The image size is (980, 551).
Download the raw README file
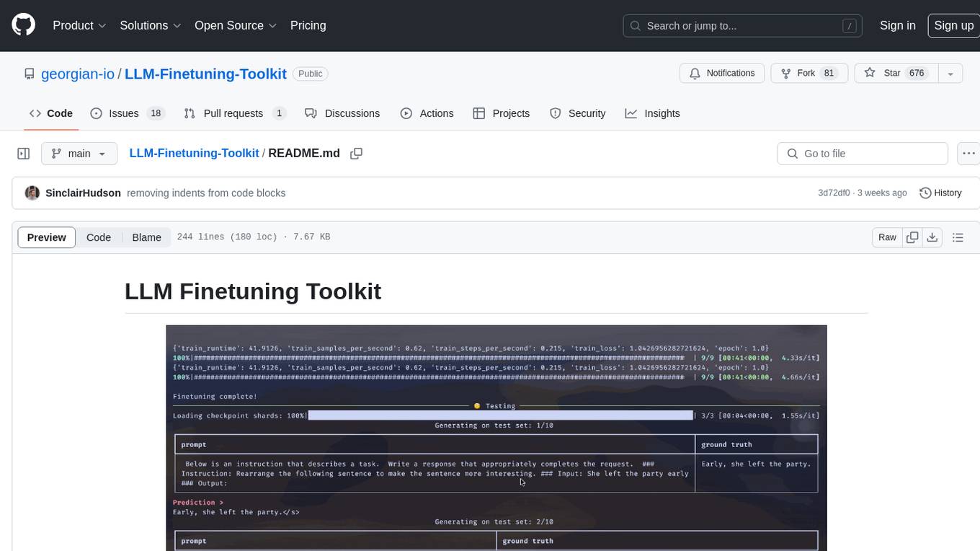coord(932,237)
